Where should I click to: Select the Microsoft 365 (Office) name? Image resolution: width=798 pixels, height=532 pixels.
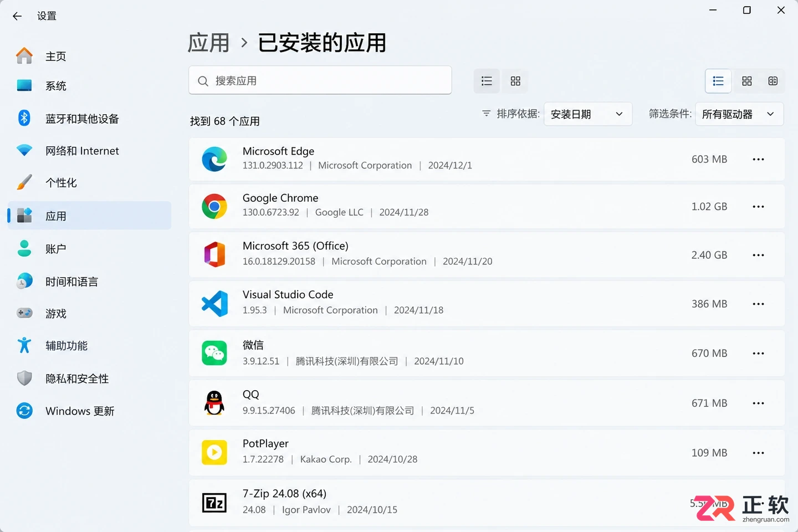tap(295, 246)
